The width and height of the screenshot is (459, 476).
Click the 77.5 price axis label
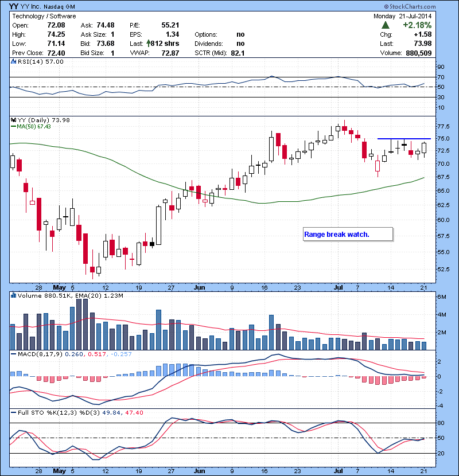point(444,126)
